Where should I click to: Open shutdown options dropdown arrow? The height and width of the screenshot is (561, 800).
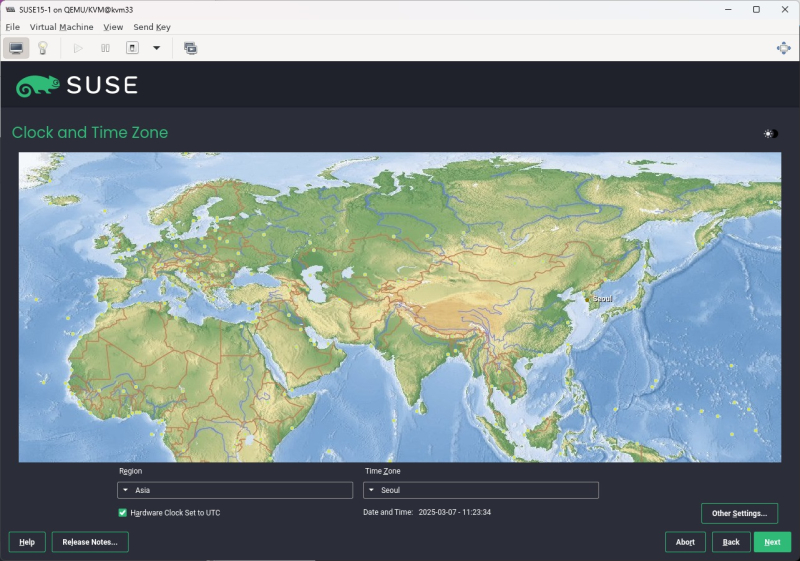[x=157, y=48]
